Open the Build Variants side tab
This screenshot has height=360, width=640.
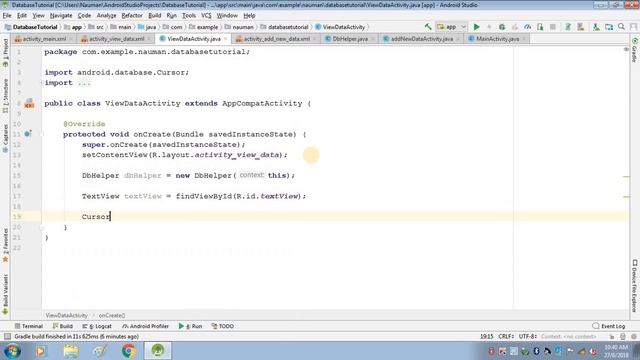(5, 294)
